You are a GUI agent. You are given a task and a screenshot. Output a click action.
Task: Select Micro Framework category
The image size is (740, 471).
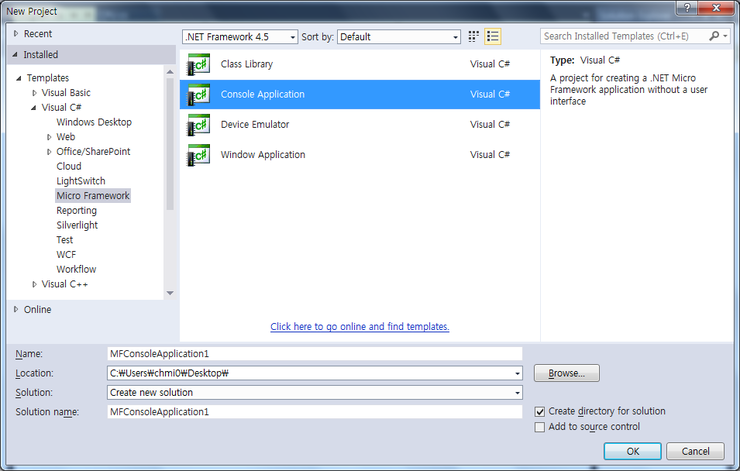pyautogui.click(x=93, y=196)
